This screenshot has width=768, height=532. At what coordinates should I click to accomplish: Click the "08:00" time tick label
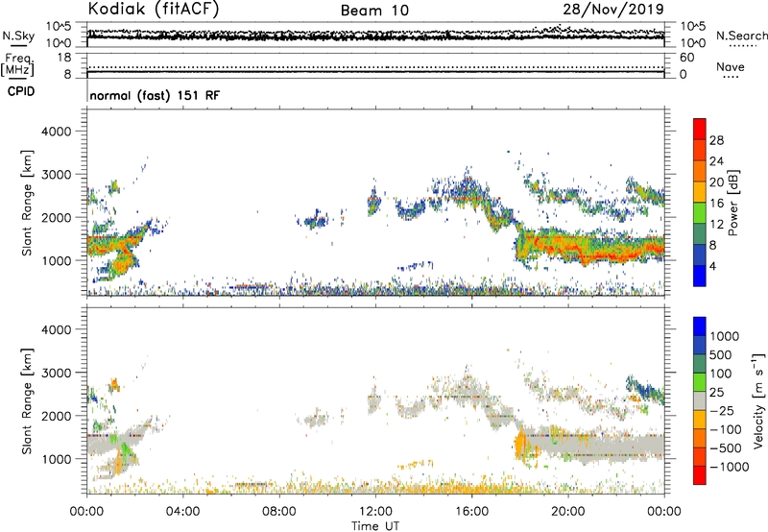tap(278, 512)
